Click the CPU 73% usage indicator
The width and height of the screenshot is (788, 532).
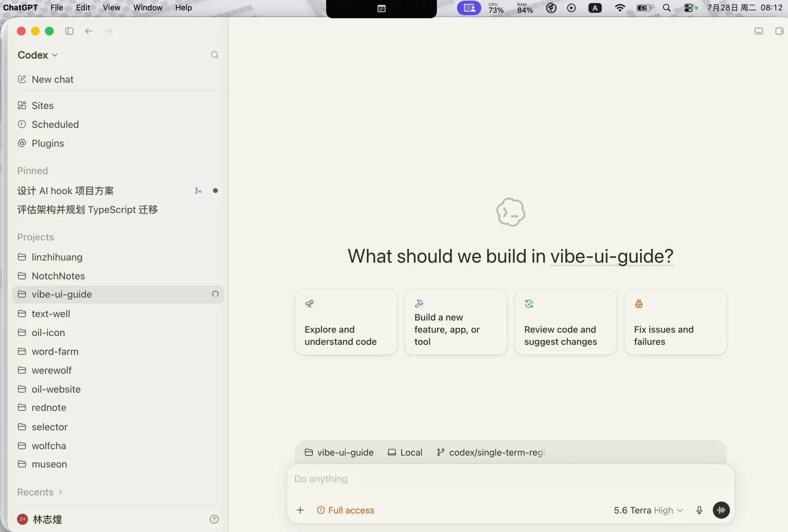point(496,8)
